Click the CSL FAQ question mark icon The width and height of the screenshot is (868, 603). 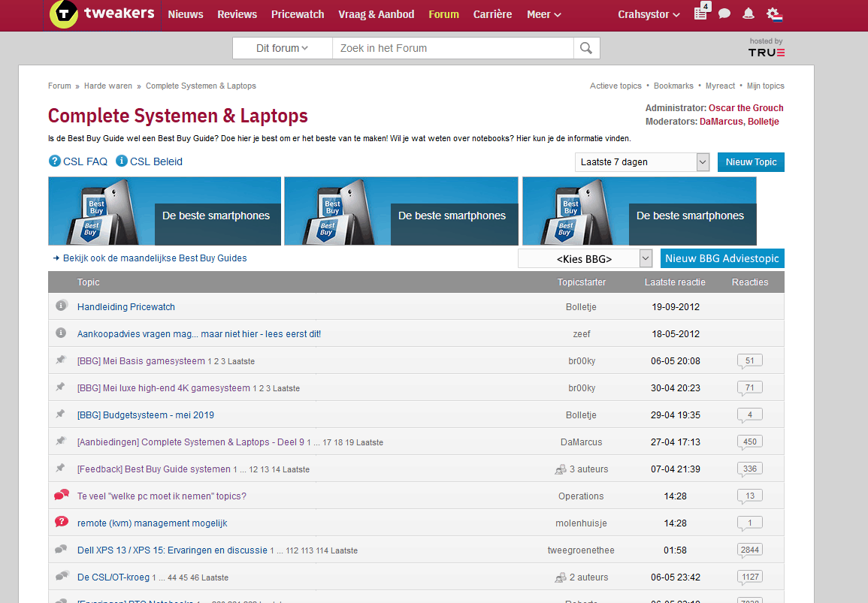[55, 161]
